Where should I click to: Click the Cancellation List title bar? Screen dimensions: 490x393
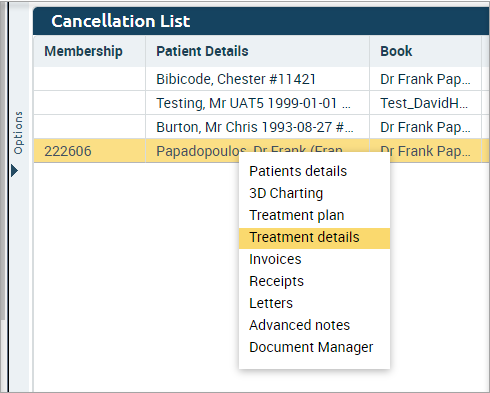coord(261,21)
